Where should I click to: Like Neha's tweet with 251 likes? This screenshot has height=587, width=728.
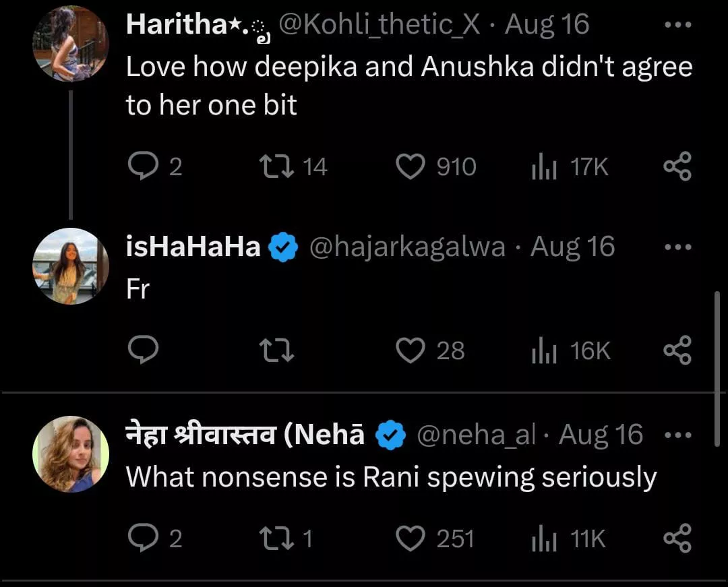coord(410,539)
